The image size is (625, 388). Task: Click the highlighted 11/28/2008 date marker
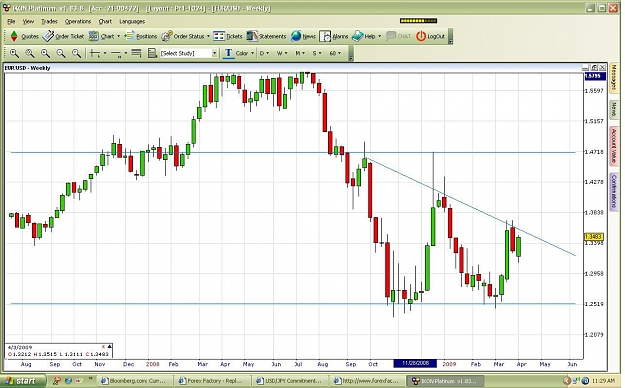point(415,363)
